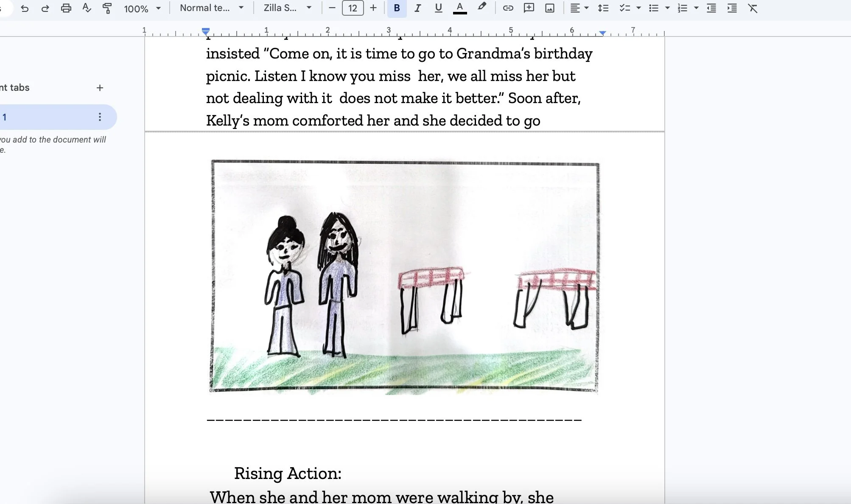851x504 pixels.
Task: Clear formatting from selected text
Action: point(753,8)
